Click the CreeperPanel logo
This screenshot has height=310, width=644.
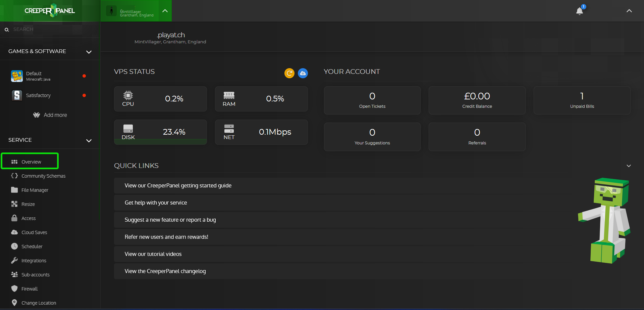[x=50, y=10]
